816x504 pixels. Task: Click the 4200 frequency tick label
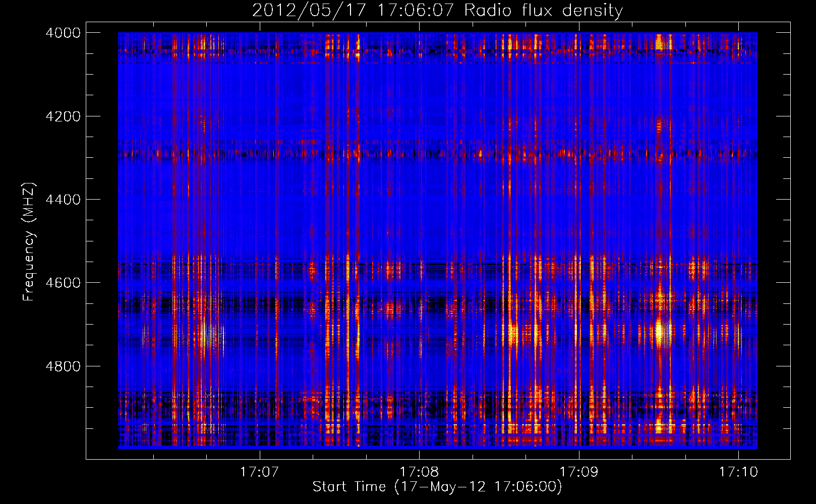pos(63,116)
